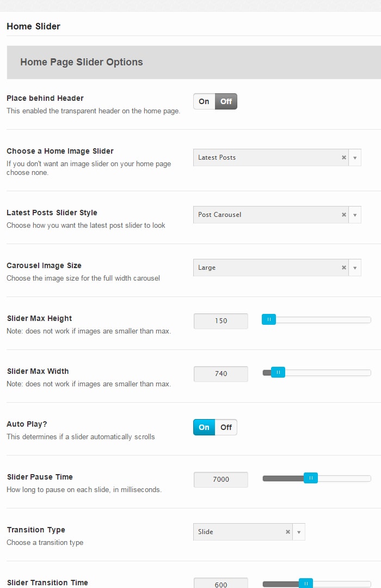Image resolution: width=381 pixels, height=588 pixels.
Task: Remove the Large image size selection
Action: click(344, 268)
